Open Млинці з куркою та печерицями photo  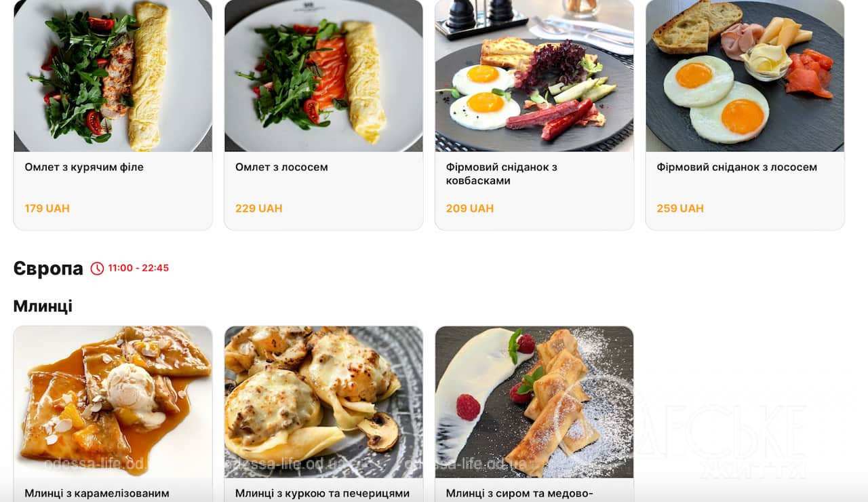coord(323,402)
